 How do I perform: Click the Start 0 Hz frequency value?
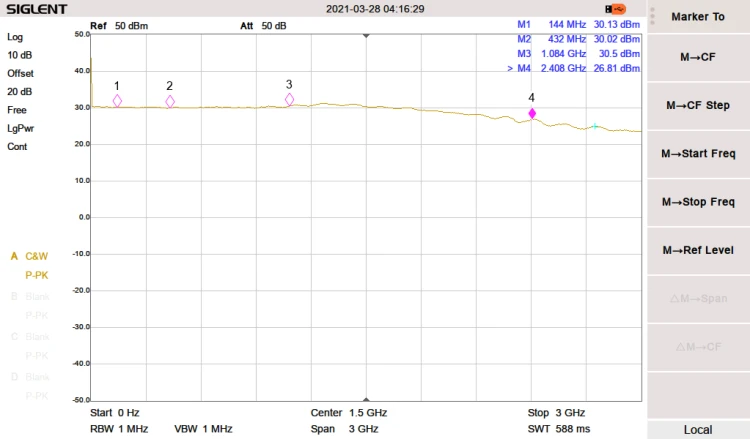click(115, 413)
